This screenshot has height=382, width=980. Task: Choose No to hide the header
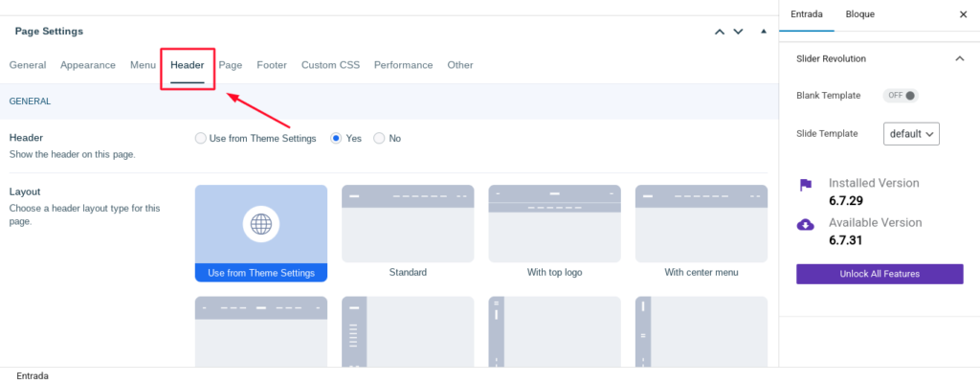point(379,138)
